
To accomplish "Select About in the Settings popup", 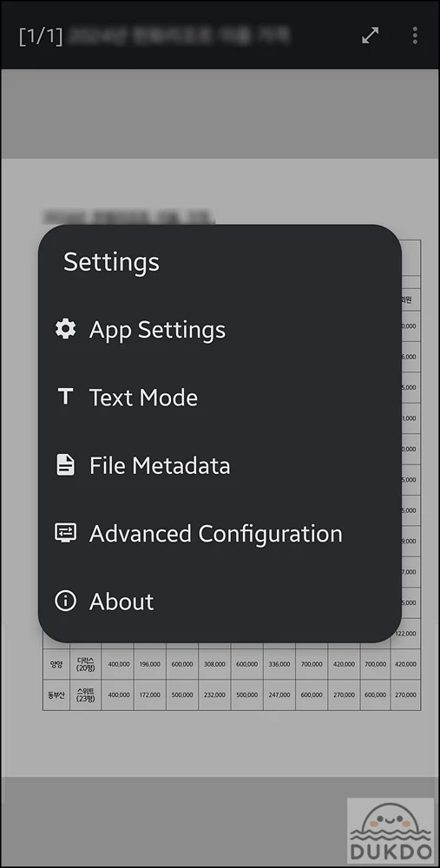I will click(x=220, y=602).
